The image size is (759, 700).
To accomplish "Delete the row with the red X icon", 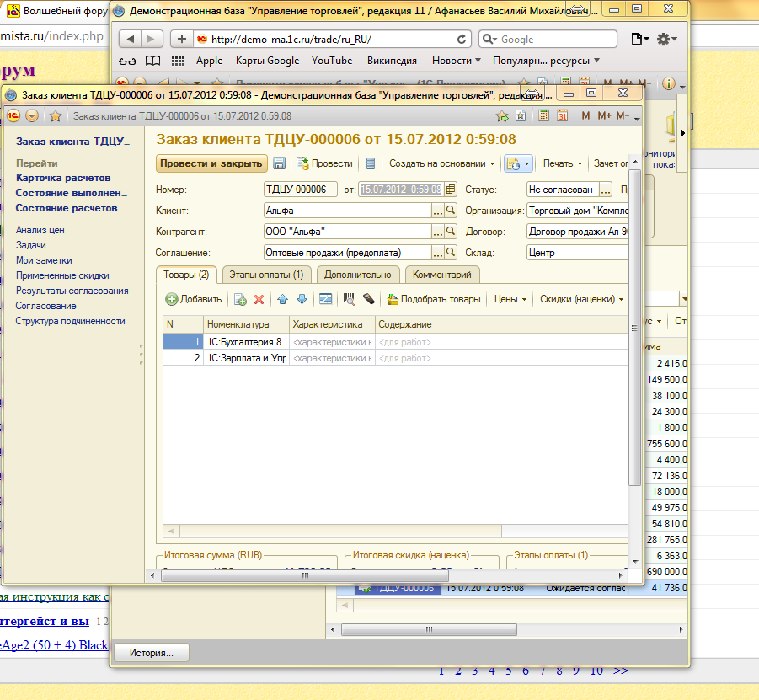I will tap(259, 299).
